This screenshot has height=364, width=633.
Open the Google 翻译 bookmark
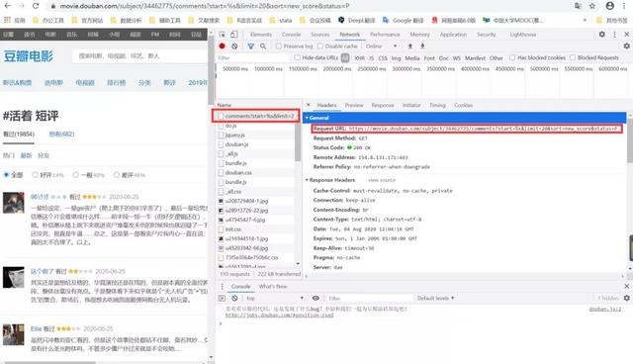[404, 20]
